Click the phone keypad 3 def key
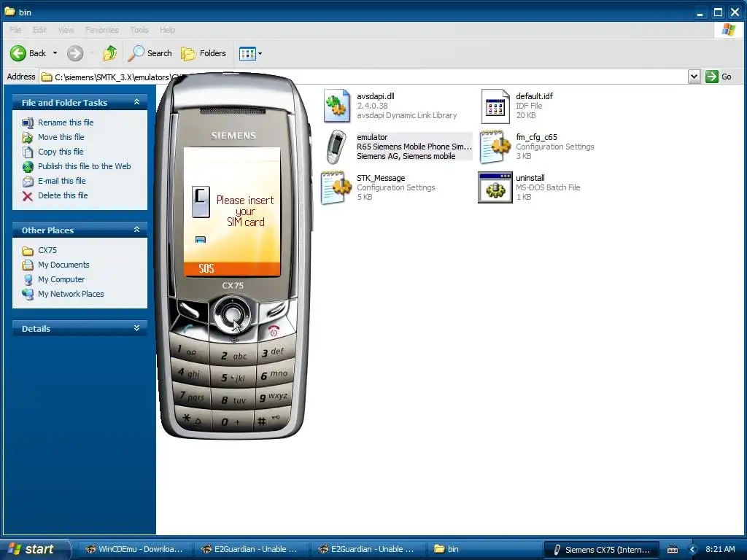 tap(274, 352)
